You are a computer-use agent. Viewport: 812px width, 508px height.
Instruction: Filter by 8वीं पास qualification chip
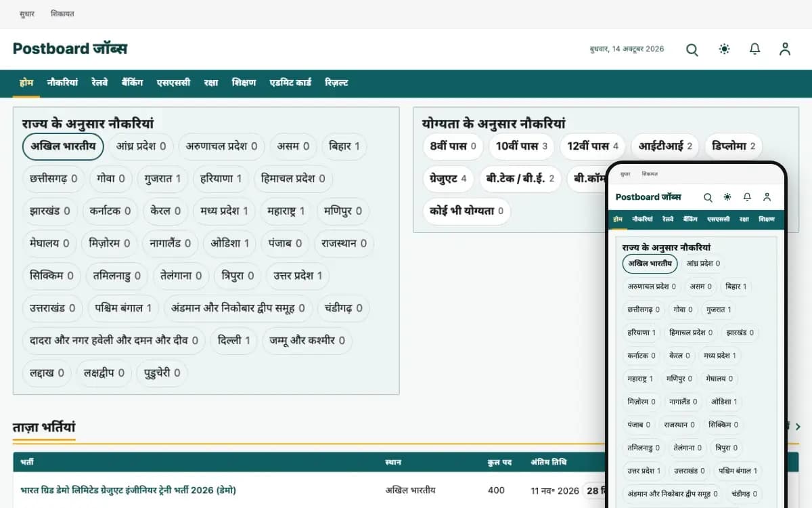click(453, 146)
